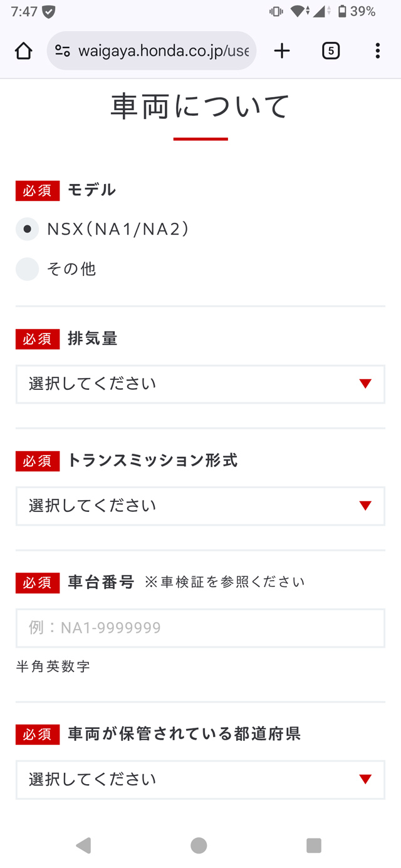Tap the plus icon to open new tab
Image resolution: width=401 pixels, height=868 pixels.
point(281,51)
